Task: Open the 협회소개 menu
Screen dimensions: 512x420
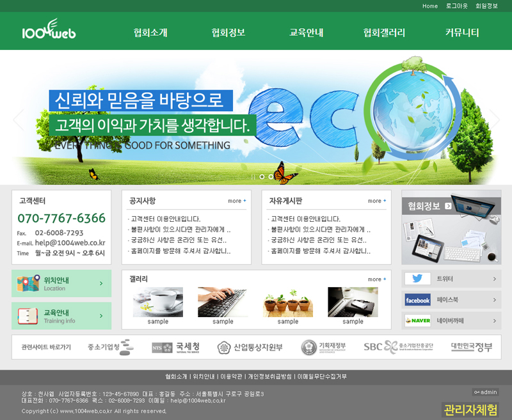Action: pos(150,33)
